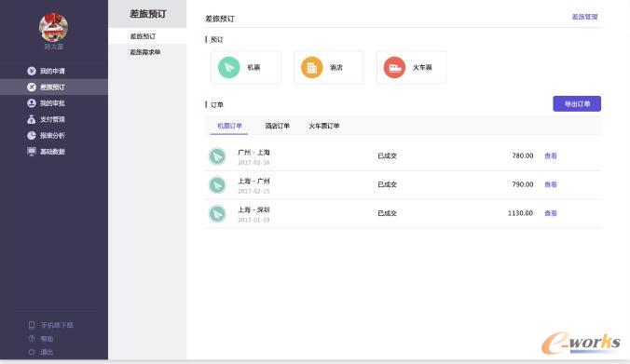Switch to the 酒店订单 tab

click(x=277, y=126)
